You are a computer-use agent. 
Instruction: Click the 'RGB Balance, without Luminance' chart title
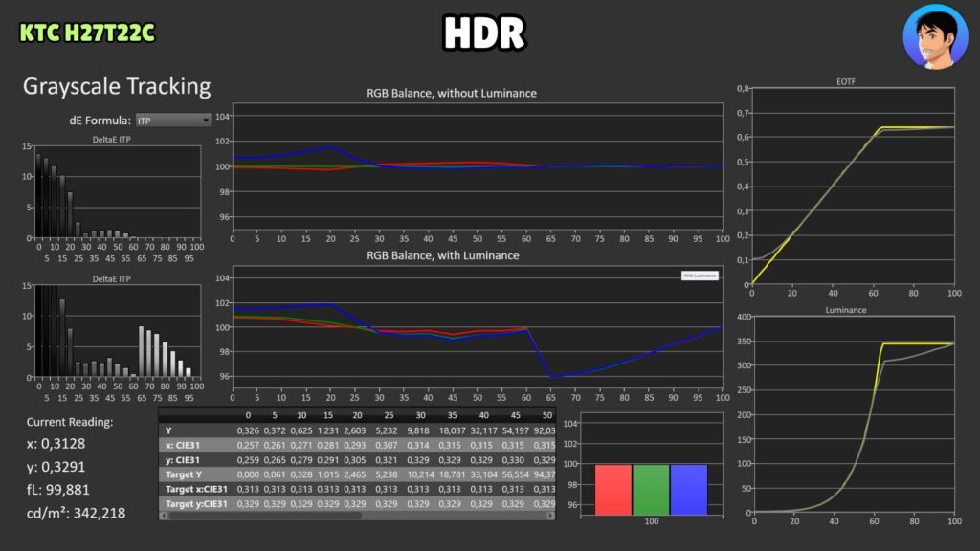tap(452, 93)
